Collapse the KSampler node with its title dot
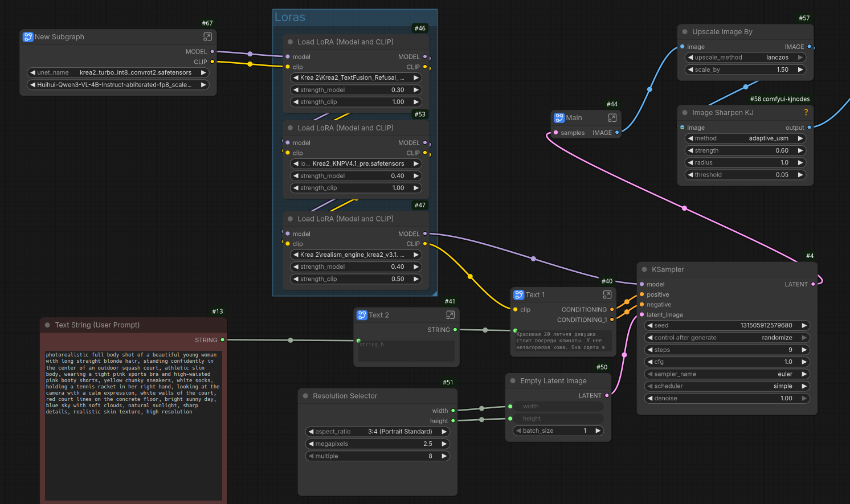 click(644, 269)
